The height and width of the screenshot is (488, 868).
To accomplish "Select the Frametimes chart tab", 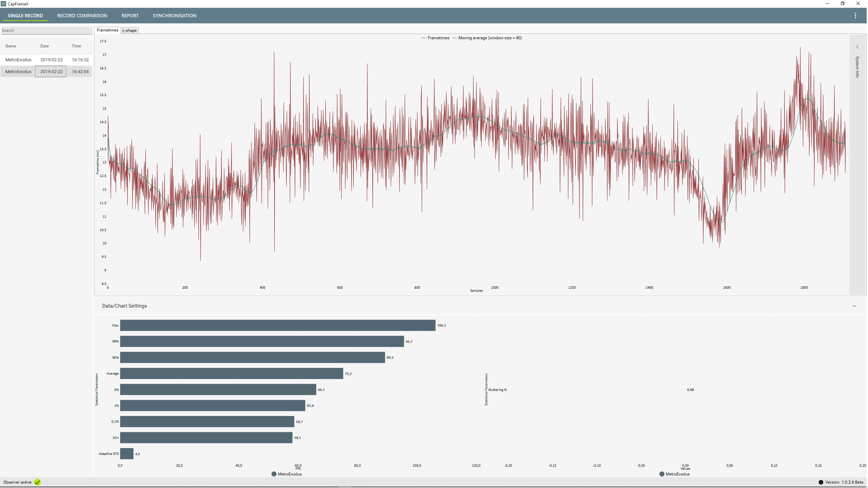I will tap(108, 30).
